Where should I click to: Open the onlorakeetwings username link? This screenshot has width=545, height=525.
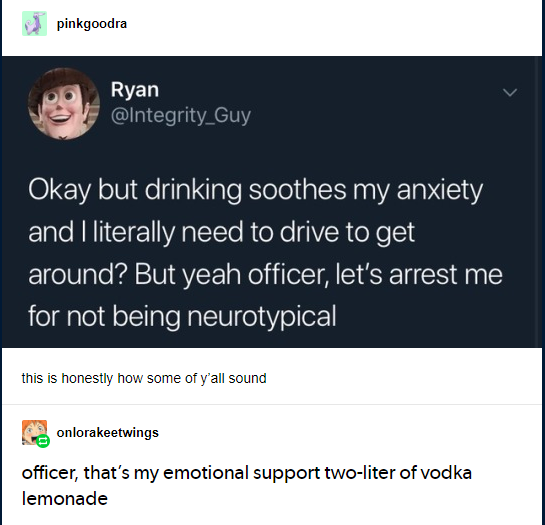pos(108,433)
